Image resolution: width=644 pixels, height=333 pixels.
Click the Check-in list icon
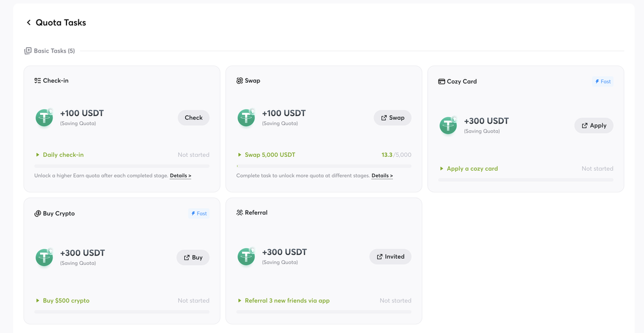pos(38,81)
